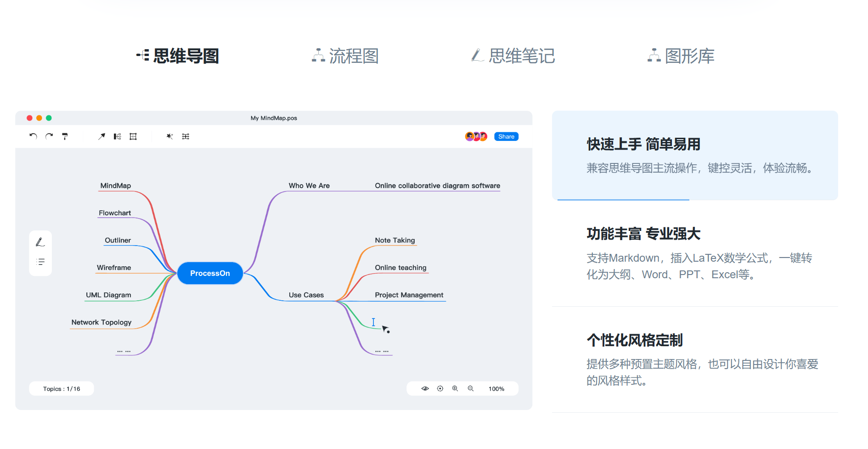Click the center locate target icon
This screenshot has height=449, width=868.
[440, 389]
